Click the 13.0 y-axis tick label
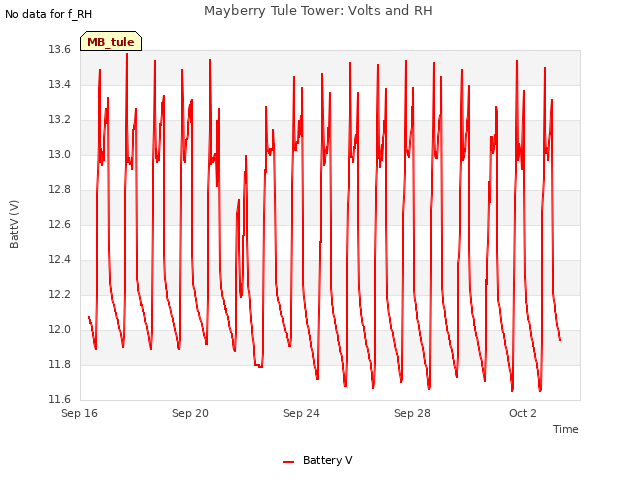 click(60, 154)
